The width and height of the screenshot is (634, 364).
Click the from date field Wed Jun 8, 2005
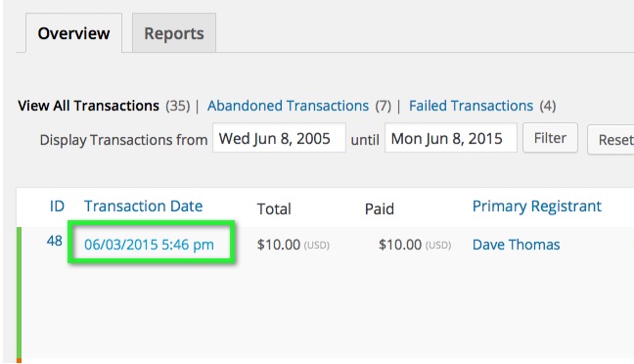[279, 138]
